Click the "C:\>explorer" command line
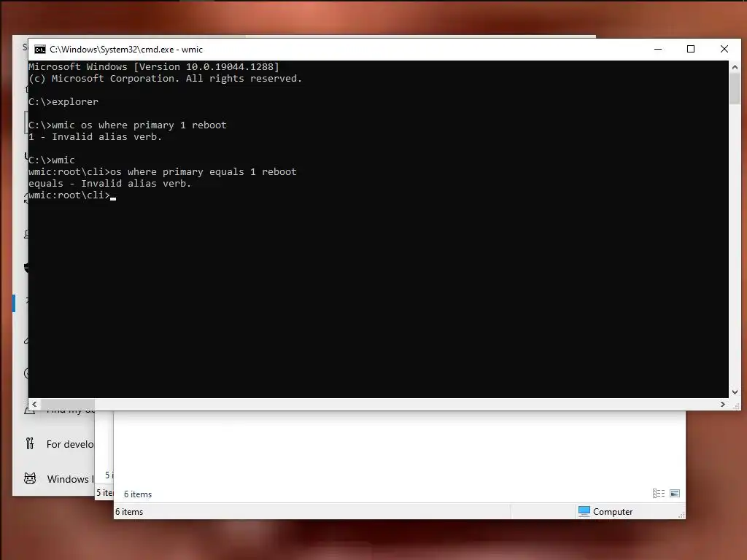This screenshot has height=560, width=747. coord(63,102)
